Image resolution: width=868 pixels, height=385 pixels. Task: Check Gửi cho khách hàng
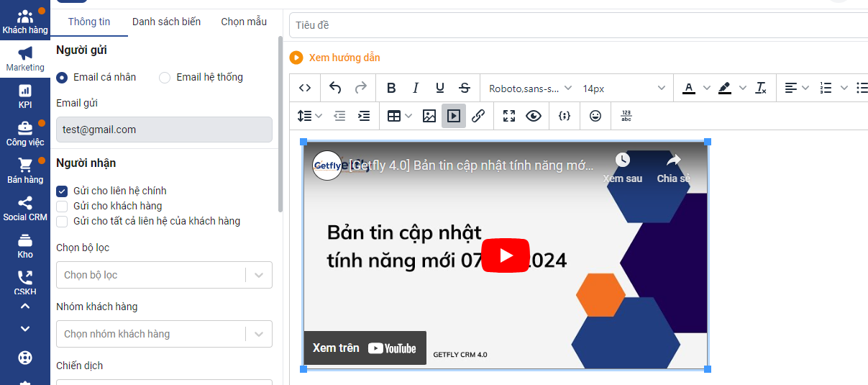click(62, 206)
